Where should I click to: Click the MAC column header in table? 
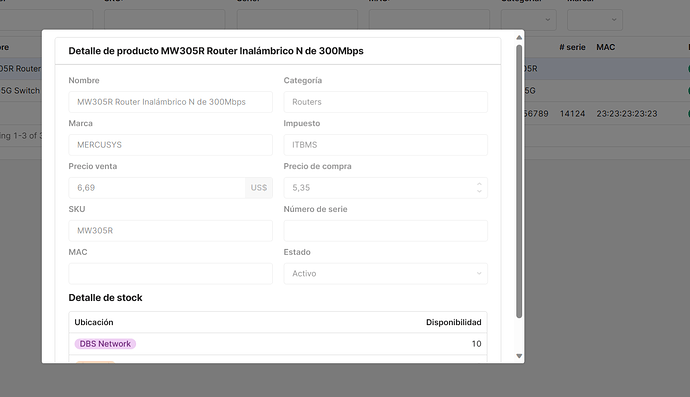(x=606, y=47)
